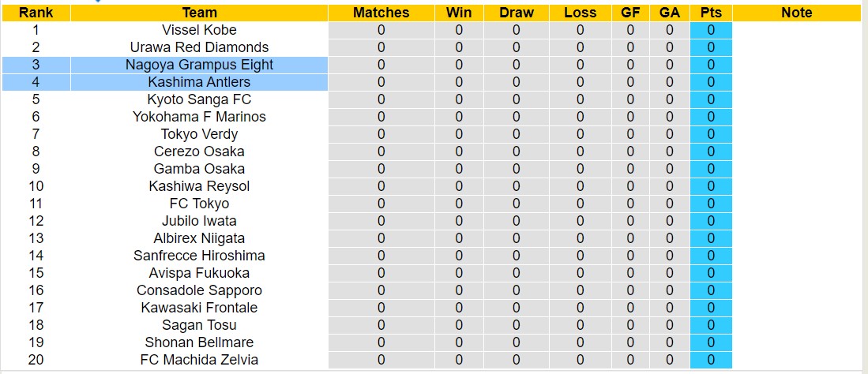Select the Note column header
The image size is (868, 374).
(x=796, y=13)
